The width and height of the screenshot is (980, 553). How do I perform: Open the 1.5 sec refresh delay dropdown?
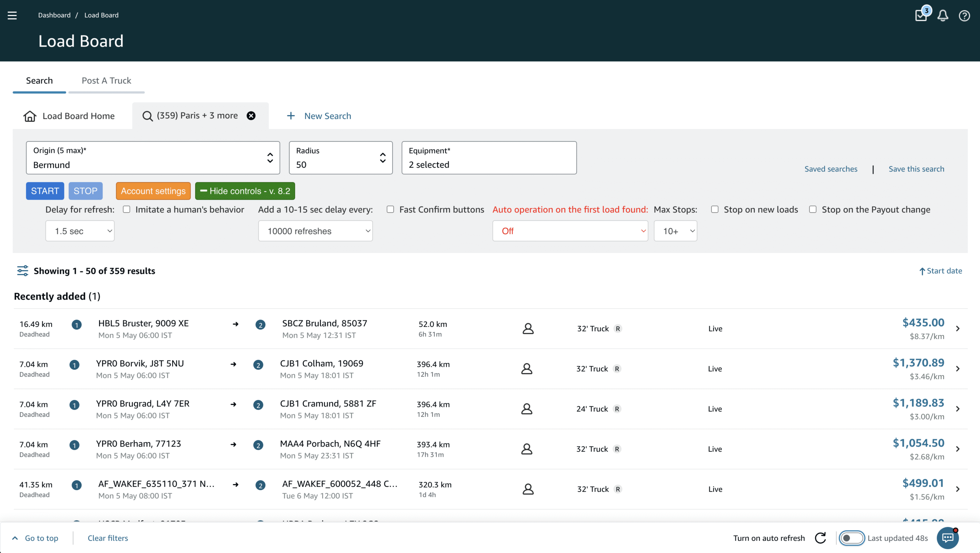tap(80, 231)
